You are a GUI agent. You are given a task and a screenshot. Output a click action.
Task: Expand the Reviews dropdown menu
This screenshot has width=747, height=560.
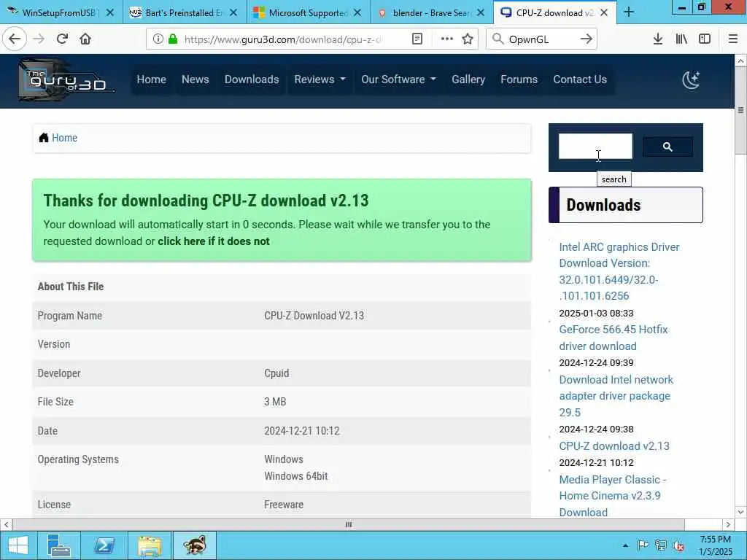coord(320,79)
